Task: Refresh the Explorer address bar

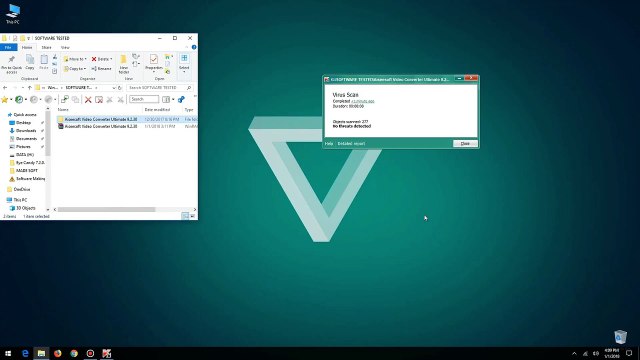Action: 120,88
